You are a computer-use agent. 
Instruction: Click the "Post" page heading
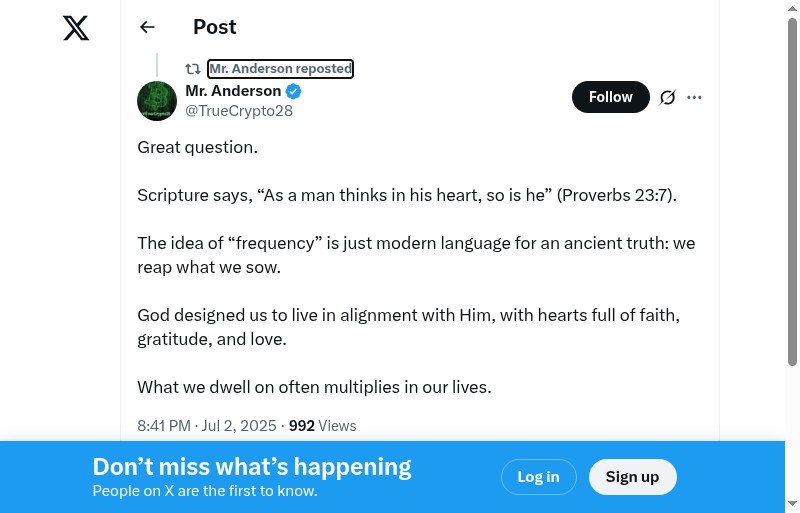215,28
